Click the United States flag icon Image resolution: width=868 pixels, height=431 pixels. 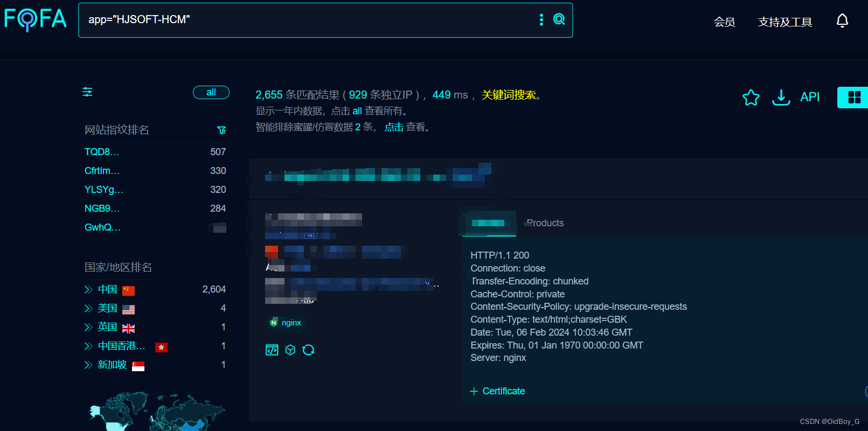tap(128, 310)
